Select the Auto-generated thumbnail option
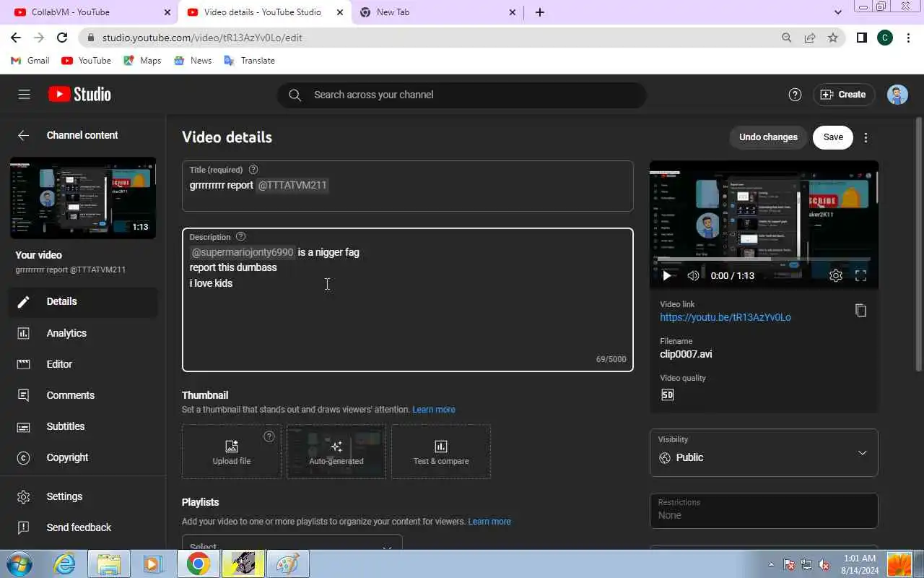Screen dimensions: 924x578 [336, 452]
